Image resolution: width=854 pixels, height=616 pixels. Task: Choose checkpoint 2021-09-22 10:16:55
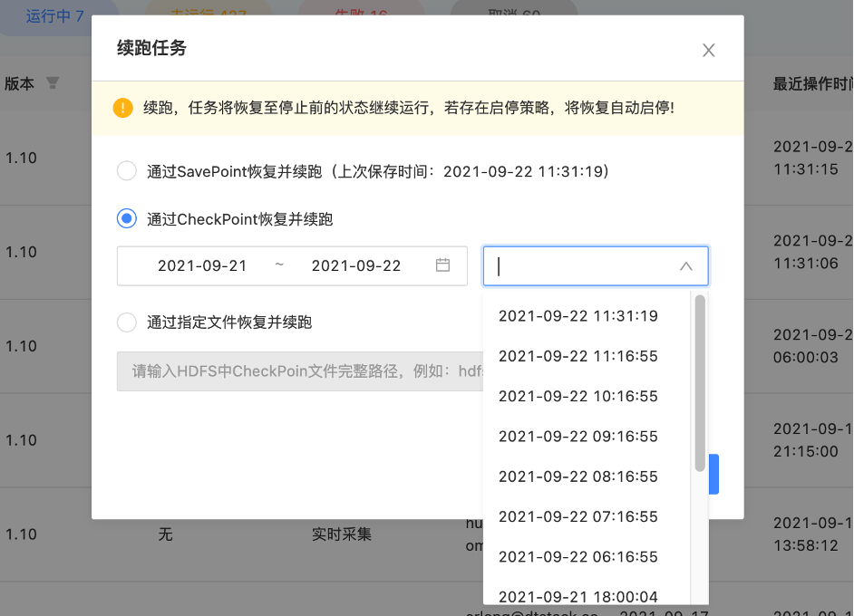(x=587, y=396)
